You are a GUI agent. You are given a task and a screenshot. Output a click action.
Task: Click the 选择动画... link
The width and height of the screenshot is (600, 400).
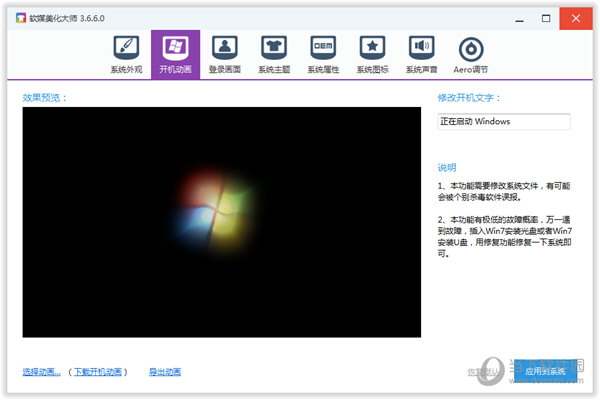41,372
